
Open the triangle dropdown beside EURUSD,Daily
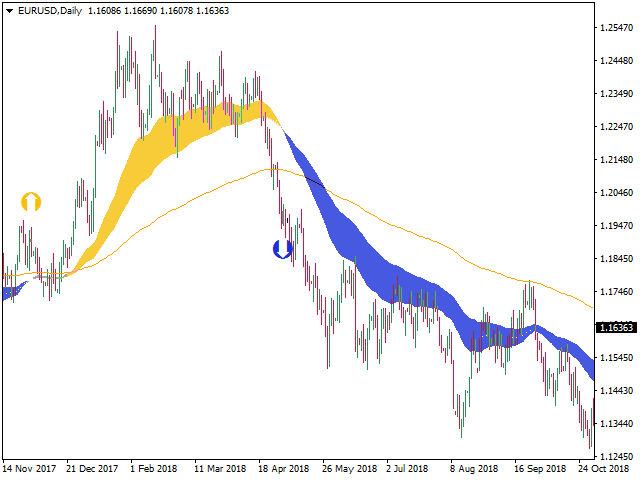9,11
